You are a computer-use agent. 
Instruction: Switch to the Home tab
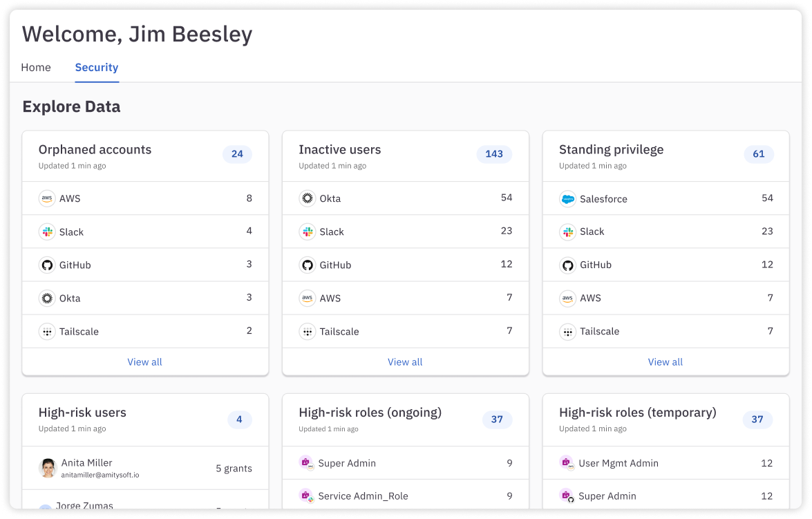(x=36, y=68)
